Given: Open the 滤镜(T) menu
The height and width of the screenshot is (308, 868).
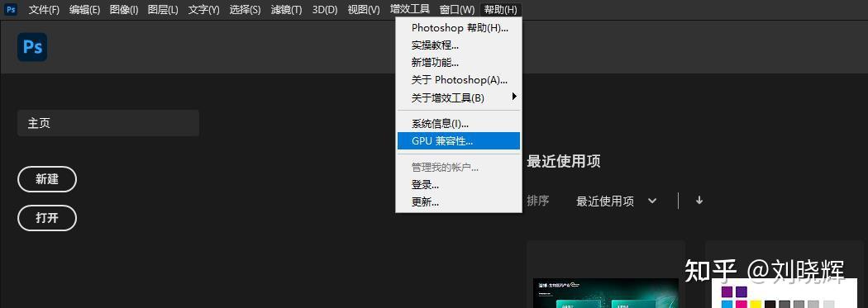Looking at the screenshot, I should coord(287,10).
